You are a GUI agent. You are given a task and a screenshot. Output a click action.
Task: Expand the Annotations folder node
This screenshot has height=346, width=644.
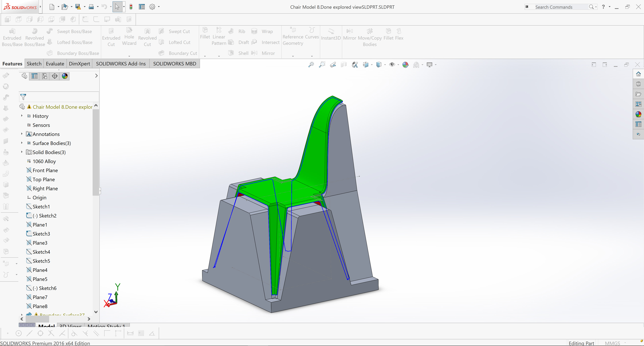coord(22,134)
